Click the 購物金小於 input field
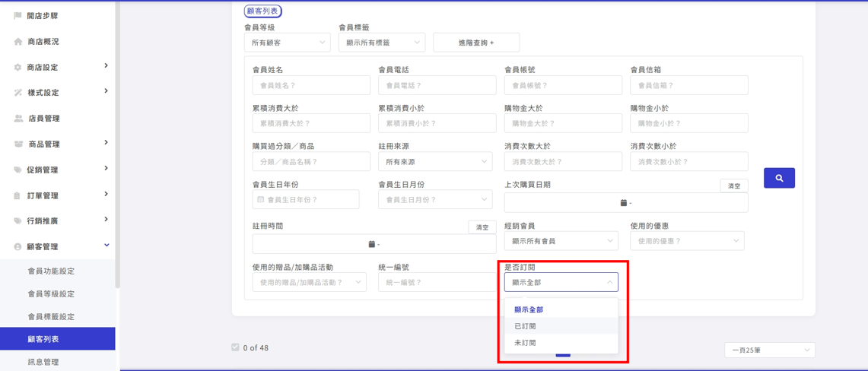Viewport: 868px width, 371px height. pyautogui.click(x=689, y=123)
